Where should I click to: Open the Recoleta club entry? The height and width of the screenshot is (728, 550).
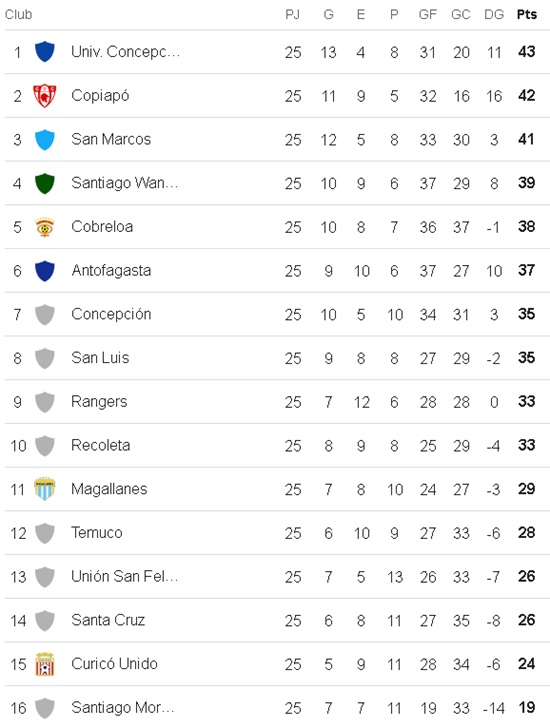(100, 445)
